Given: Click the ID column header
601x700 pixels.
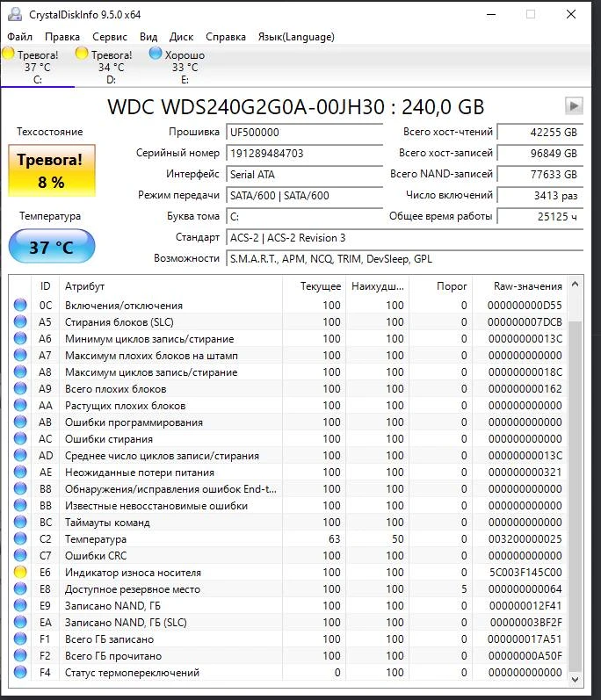Looking at the screenshot, I should (x=45, y=285).
